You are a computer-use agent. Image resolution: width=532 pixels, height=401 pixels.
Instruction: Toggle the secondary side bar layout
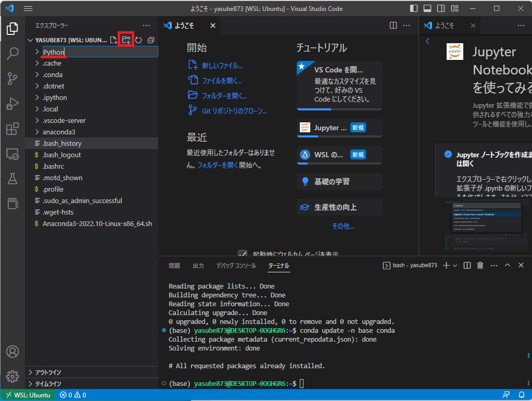pos(441,8)
